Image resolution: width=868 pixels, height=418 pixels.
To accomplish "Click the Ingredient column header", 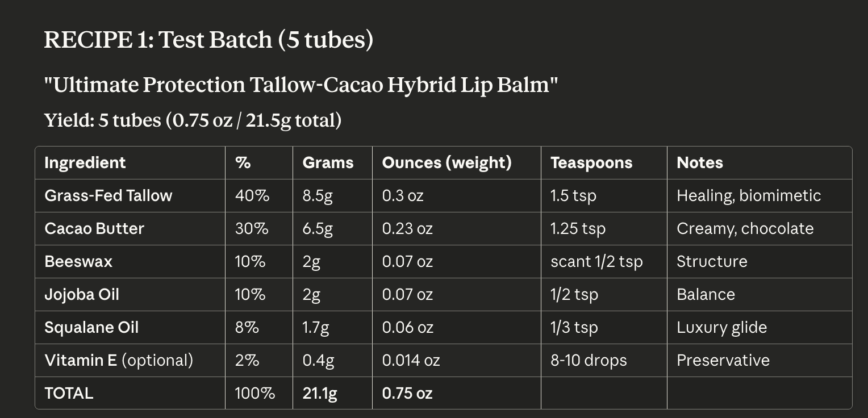I will pyautogui.click(x=85, y=163).
